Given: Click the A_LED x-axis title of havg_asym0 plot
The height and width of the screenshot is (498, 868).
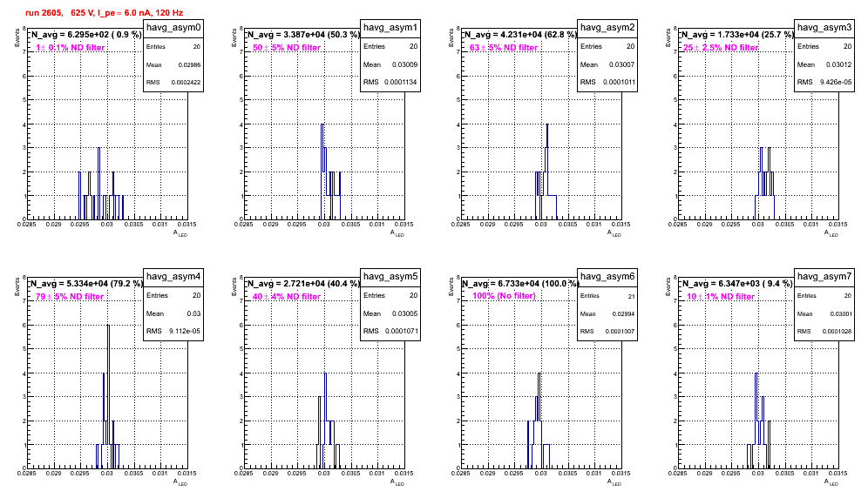Looking at the screenshot, I should [180, 233].
